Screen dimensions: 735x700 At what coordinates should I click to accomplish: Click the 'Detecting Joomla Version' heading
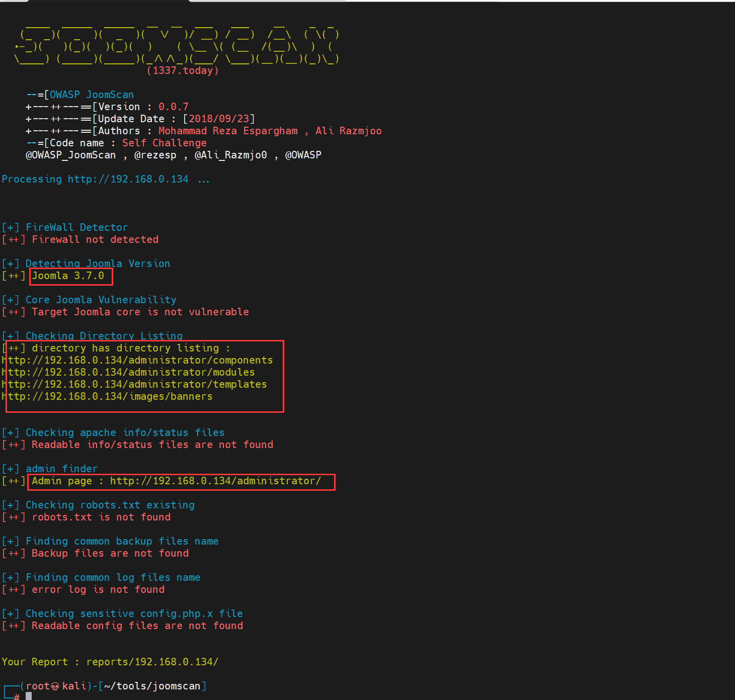click(98, 264)
